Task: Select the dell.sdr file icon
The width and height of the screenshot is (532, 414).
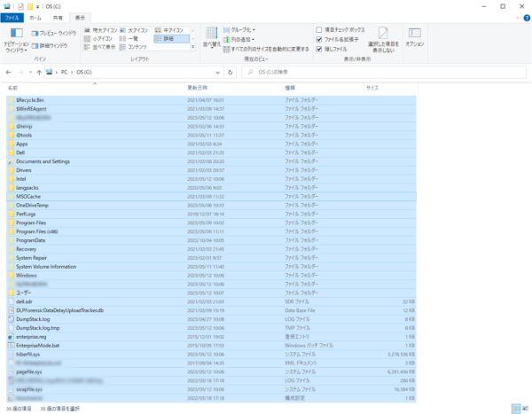Action: [x=12, y=301]
